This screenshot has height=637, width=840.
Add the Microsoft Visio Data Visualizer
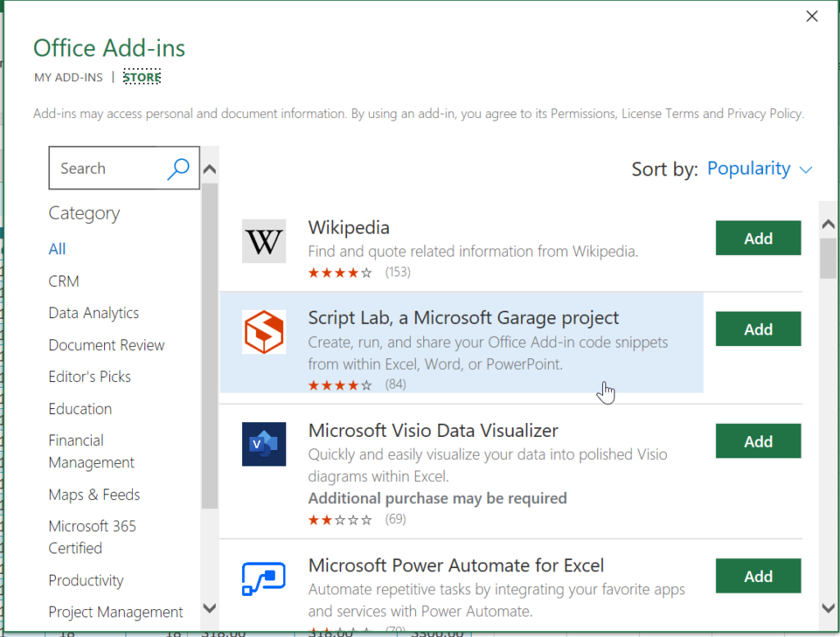pyautogui.click(x=758, y=440)
